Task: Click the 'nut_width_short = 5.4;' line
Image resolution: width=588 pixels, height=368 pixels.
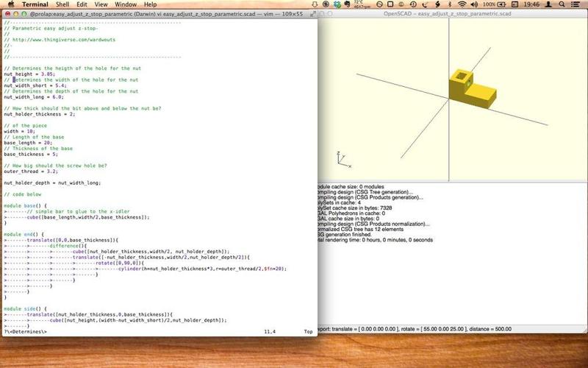Action: 35,85
